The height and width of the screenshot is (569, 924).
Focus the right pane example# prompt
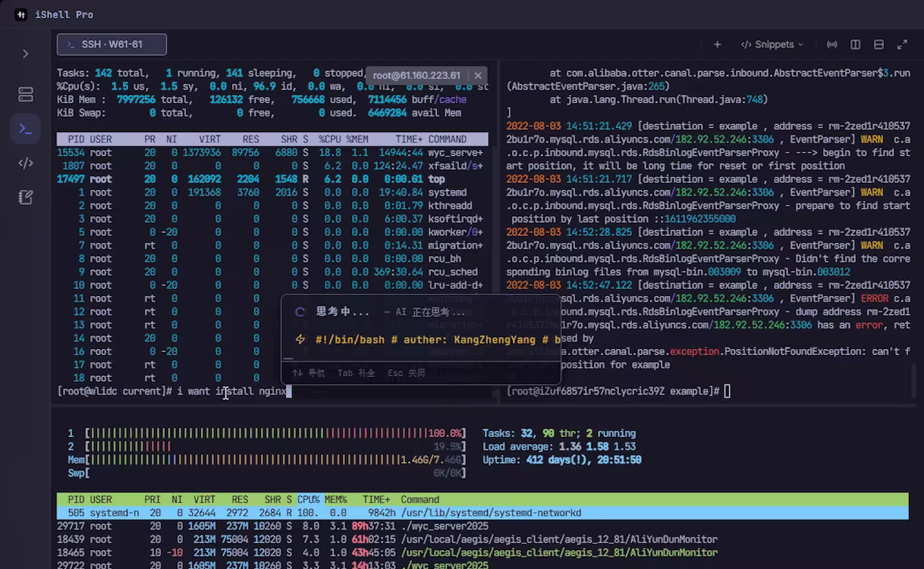pos(727,391)
